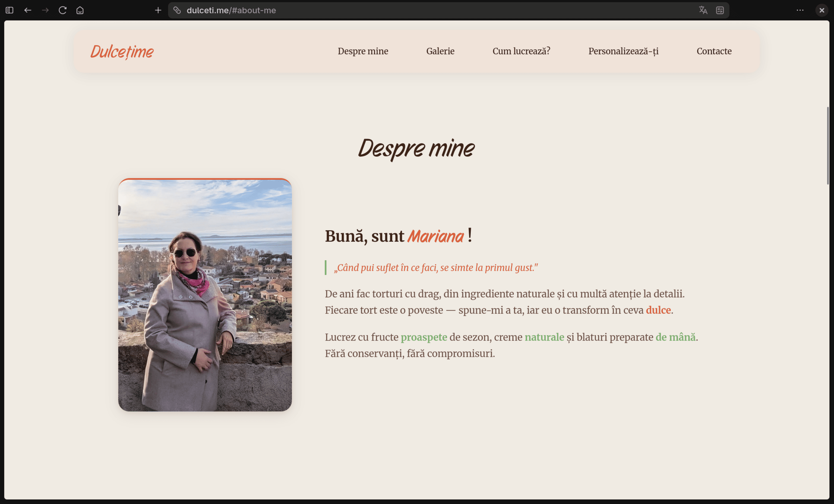834x504 pixels.
Task: Click the forward navigation arrow
Action: click(x=45, y=10)
